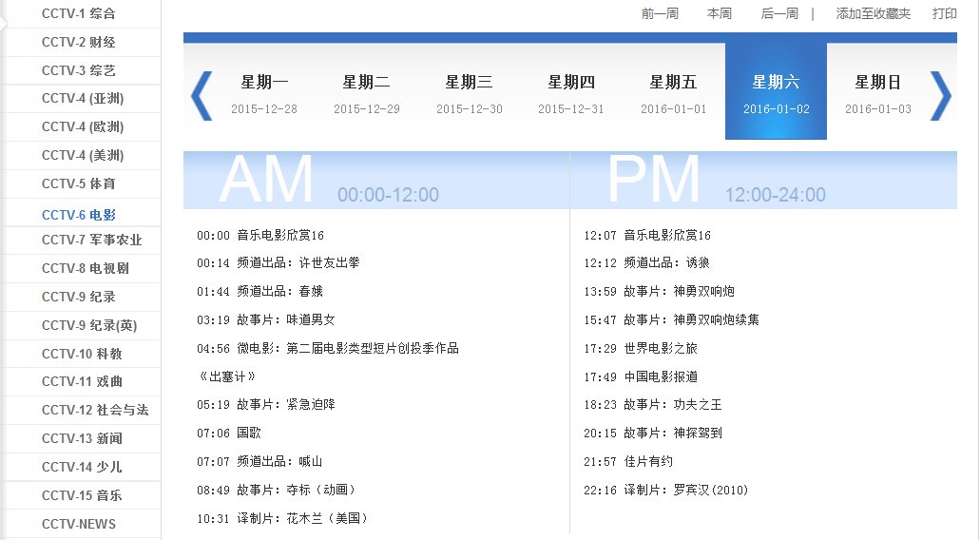Open CCTV-5 体育 channel listing
The height and width of the screenshot is (540, 980).
pyautogui.click(x=79, y=183)
